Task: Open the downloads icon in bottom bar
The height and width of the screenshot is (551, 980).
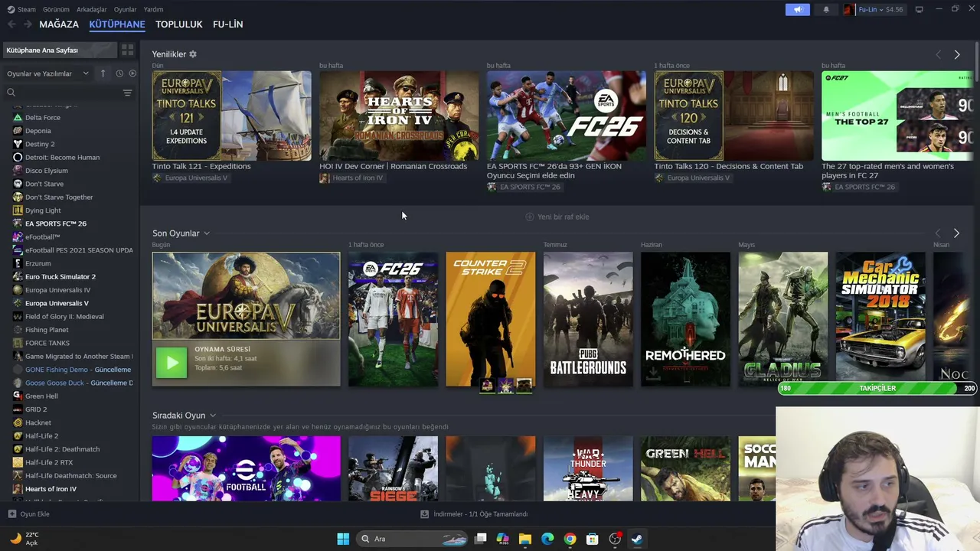Action: click(424, 514)
